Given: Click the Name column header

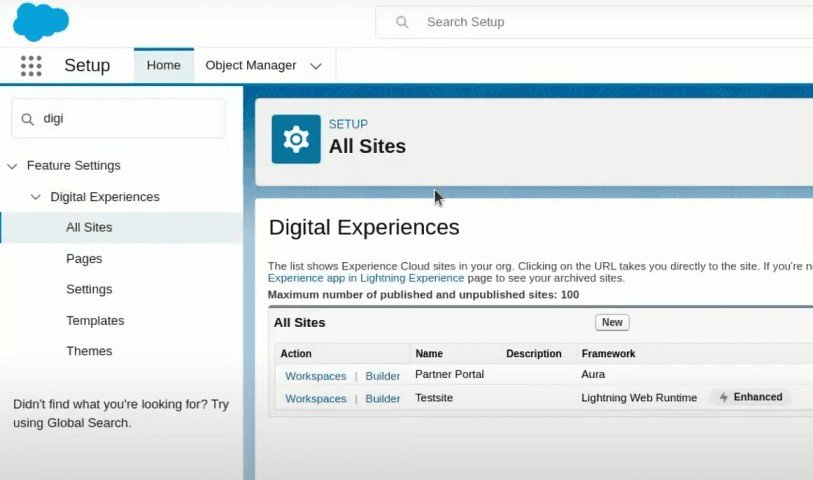Looking at the screenshot, I should click(x=429, y=354).
